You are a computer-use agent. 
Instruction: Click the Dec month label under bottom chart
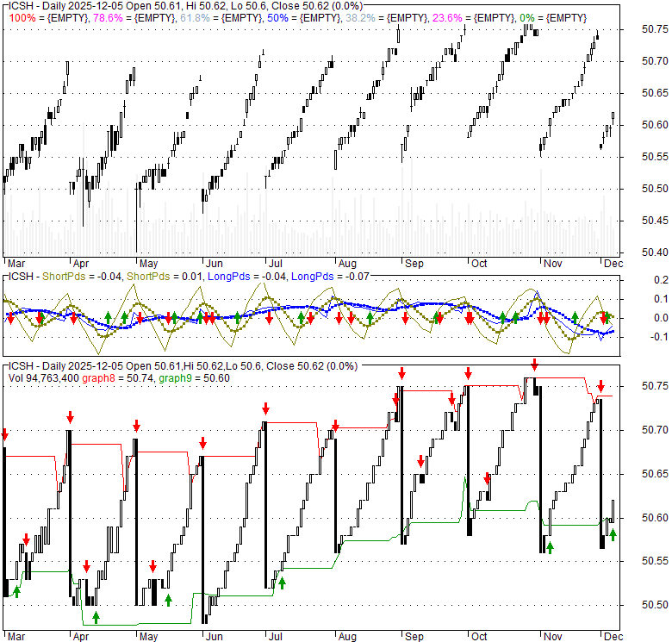click(x=613, y=637)
